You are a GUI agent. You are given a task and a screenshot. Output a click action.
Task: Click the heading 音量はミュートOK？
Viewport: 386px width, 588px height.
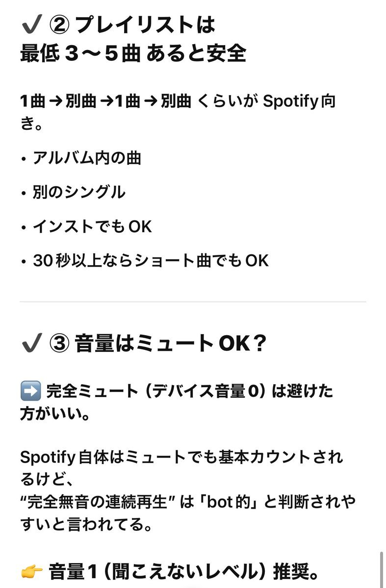click(x=170, y=344)
